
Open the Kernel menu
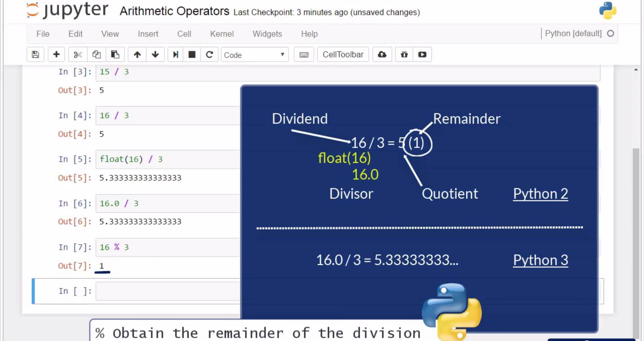click(221, 34)
